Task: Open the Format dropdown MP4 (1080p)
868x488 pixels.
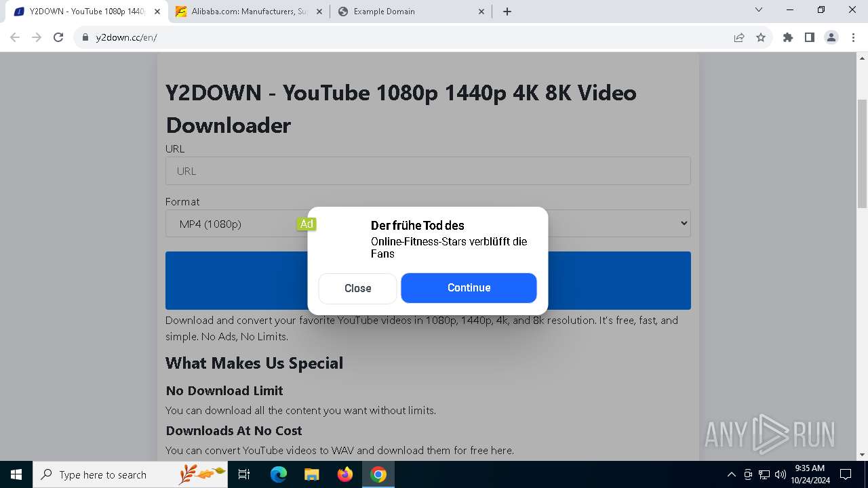Action: [428, 224]
